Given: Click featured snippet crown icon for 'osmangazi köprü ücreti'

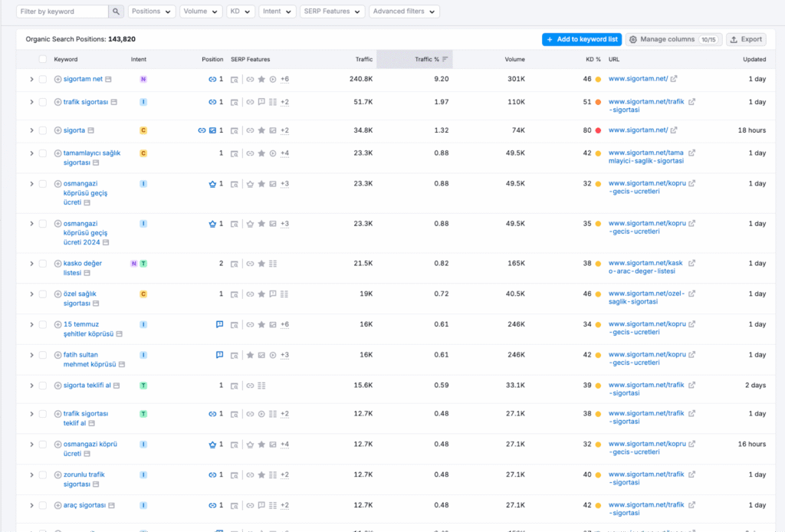Looking at the screenshot, I should coord(212,445).
